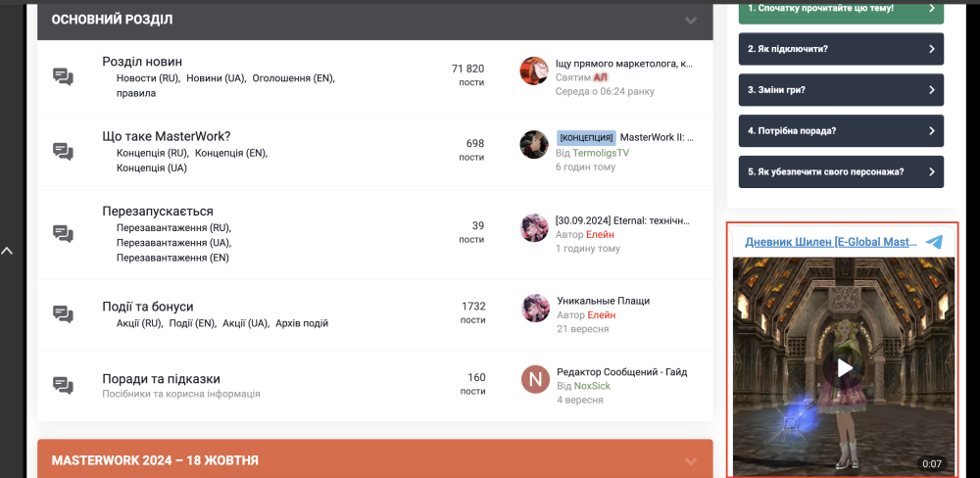
Task: Play the Telegram widget video
Action: coord(843,367)
